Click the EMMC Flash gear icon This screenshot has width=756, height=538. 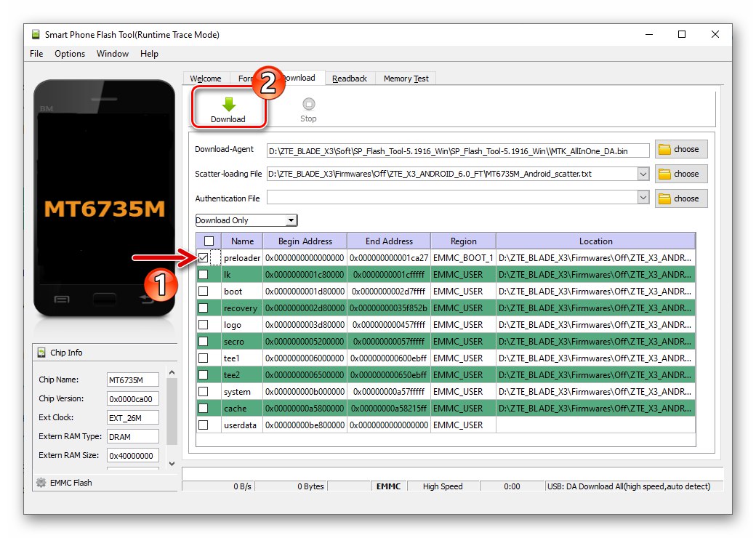41,482
